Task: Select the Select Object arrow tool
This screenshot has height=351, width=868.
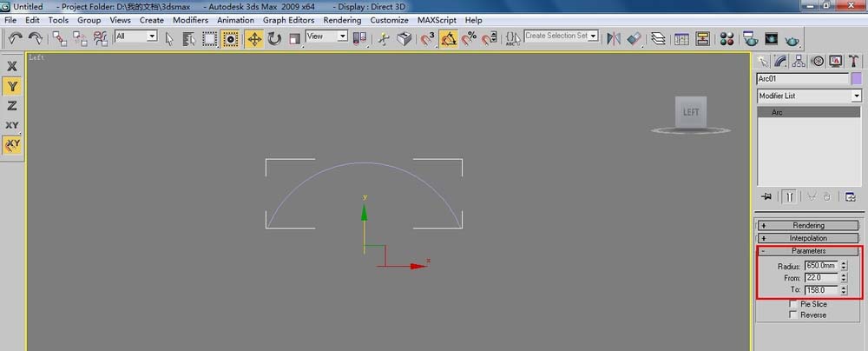Action: click(169, 38)
